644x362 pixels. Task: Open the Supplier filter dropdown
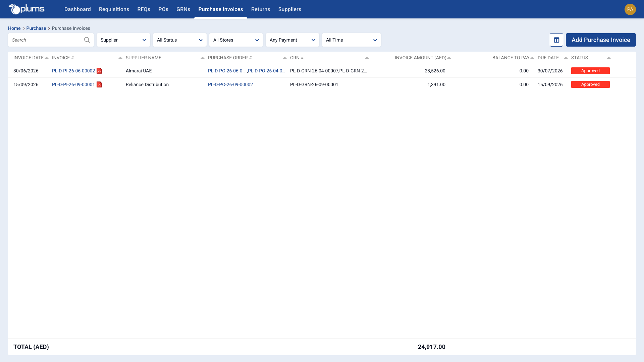(123, 40)
